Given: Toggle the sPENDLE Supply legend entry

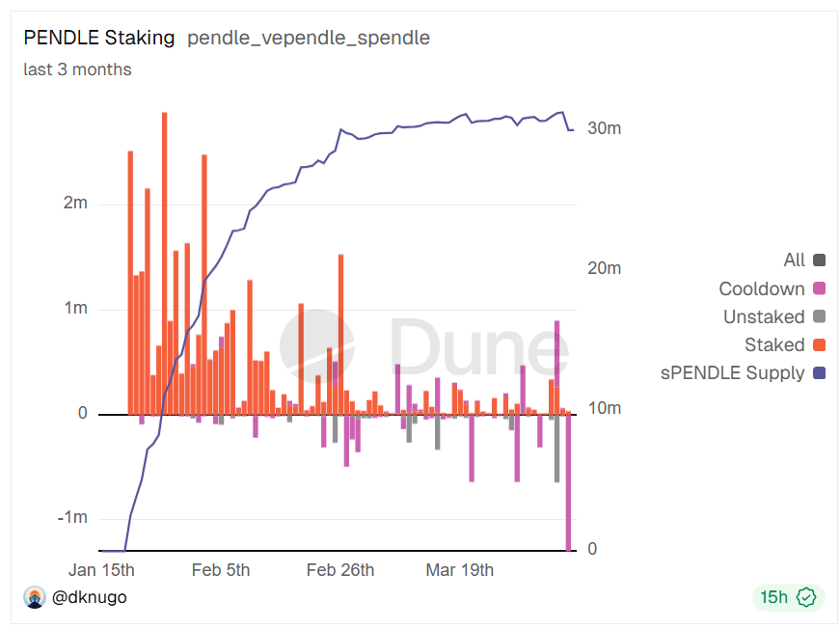Looking at the screenshot, I should [x=732, y=372].
